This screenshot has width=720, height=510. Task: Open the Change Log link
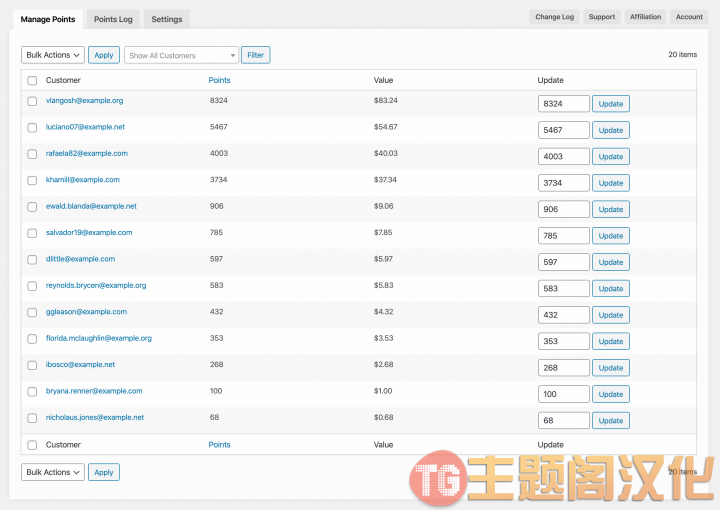click(x=555, y=17)
